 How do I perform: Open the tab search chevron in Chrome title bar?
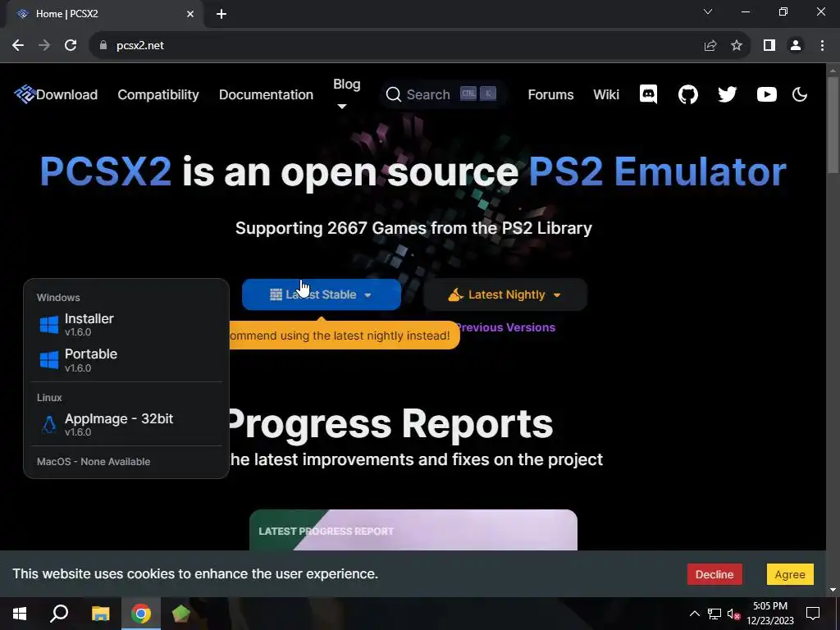click(x=708, y=11)
